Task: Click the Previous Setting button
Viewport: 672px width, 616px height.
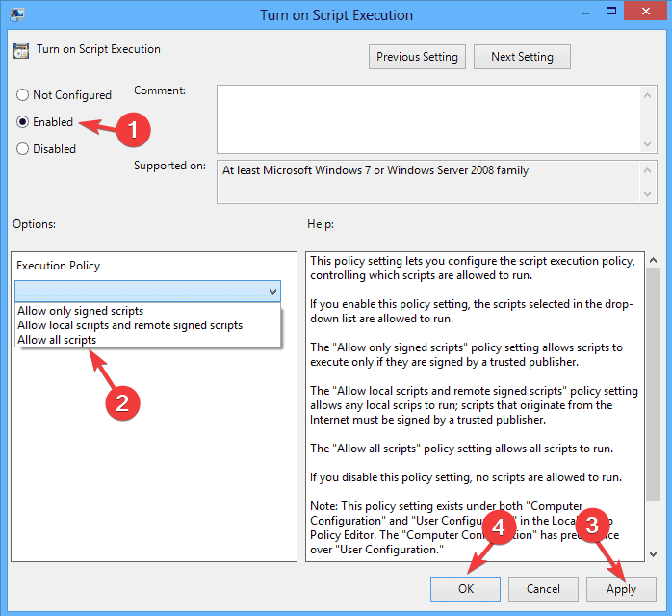Action: point(417,57)
